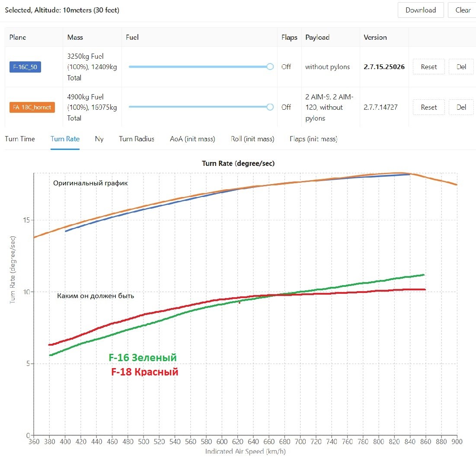Select the Turn Rate tab
The width and height of the screenshot is (476, 464).
(65, 139)
